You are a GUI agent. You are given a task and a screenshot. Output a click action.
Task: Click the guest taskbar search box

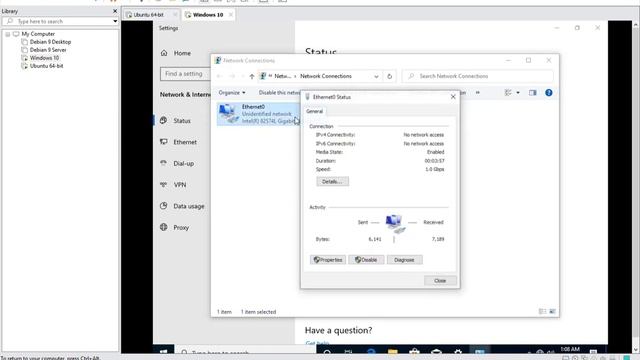pyautogui.click(x=245, y=351)
